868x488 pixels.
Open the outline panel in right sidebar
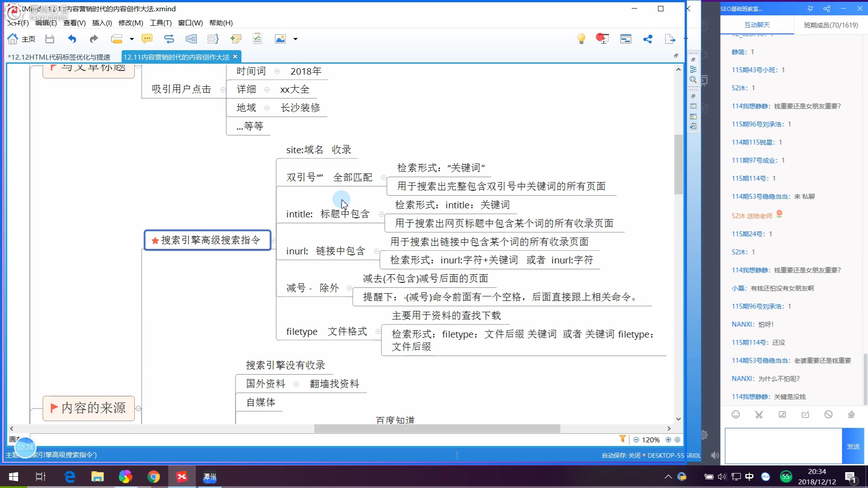click(x=693, y=70)
